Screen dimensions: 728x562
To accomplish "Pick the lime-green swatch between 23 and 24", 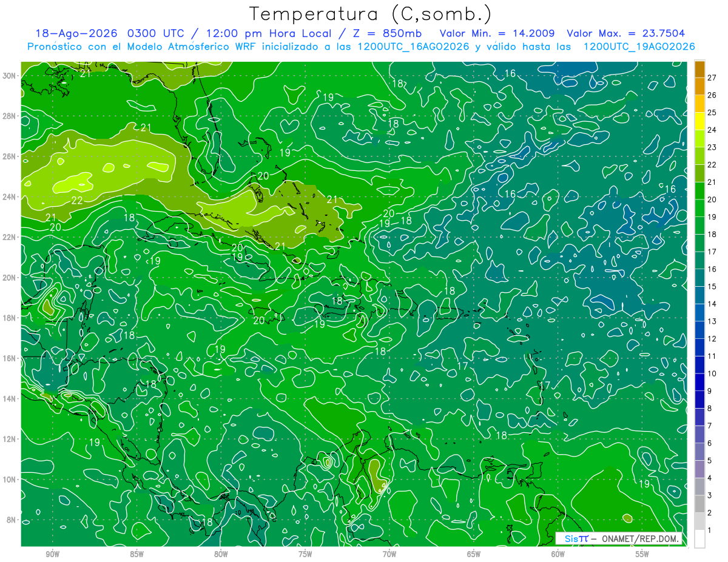I will (699, 138).
